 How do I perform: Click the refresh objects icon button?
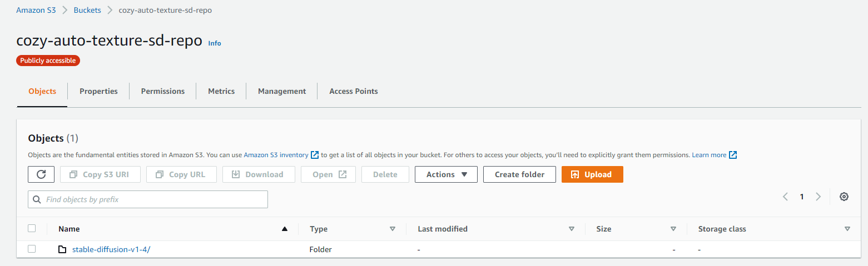tap(41, 174)
